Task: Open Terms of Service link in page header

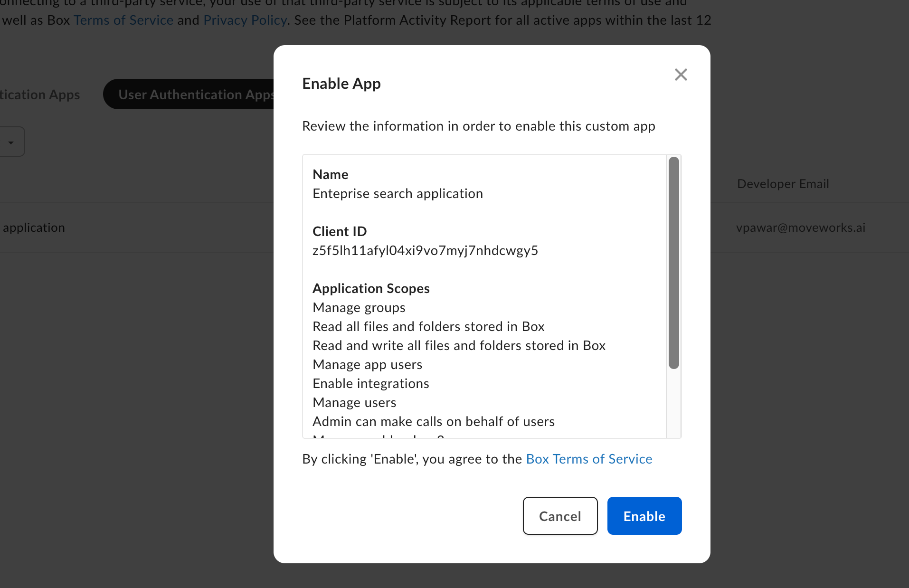Action: click(123, 20)
